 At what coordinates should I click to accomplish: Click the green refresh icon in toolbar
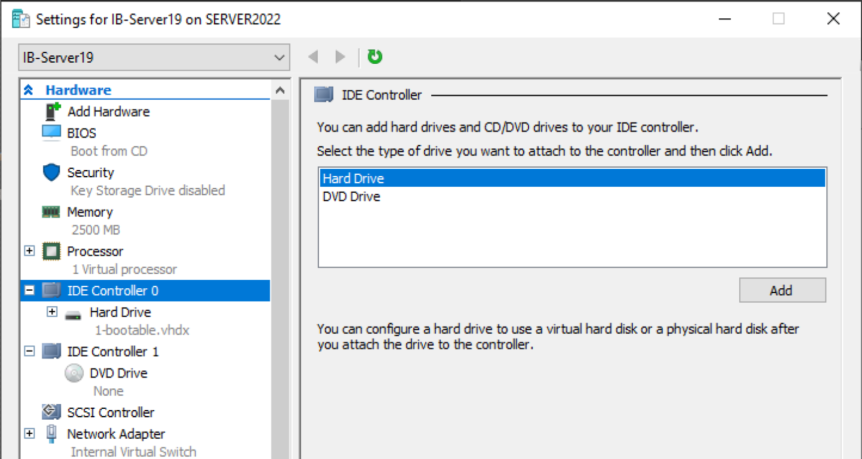point(375,57)
